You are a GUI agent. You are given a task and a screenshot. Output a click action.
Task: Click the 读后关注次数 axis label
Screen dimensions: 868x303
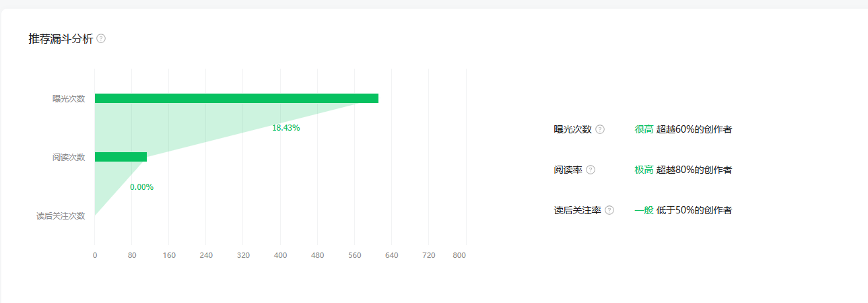(x=61, y=216)
